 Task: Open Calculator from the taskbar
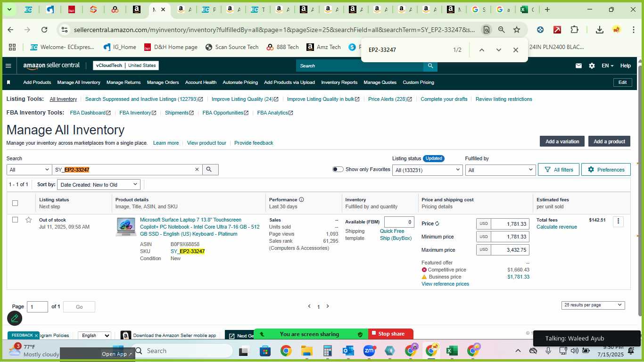pyautogui.click(x=328, y=351)
